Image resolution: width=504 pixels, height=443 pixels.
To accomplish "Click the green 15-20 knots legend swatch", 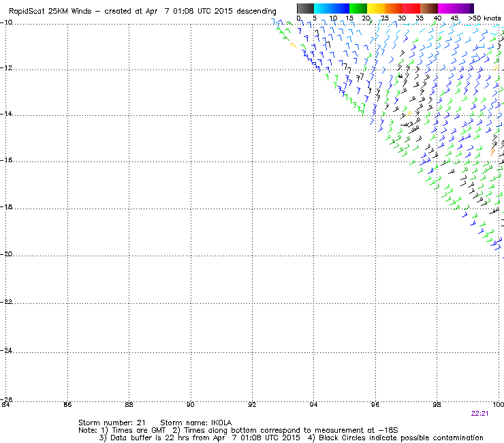I will point(358,8).
